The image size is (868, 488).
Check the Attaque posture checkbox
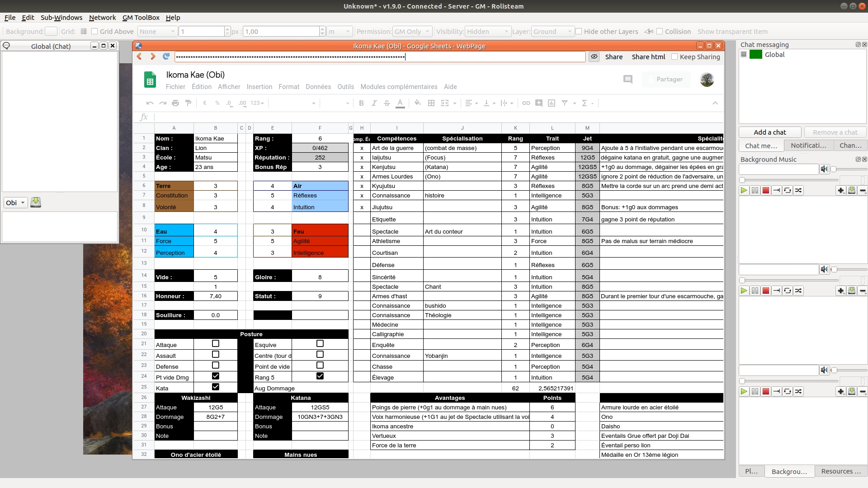tap(216, 344)
